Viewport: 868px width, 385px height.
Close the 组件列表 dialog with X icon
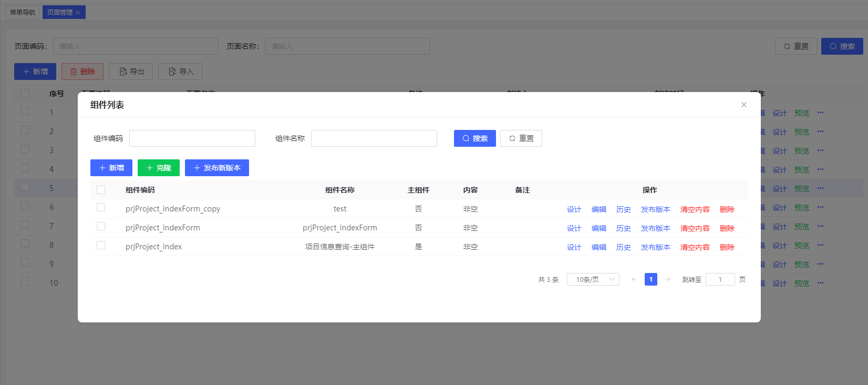[744, 105]
